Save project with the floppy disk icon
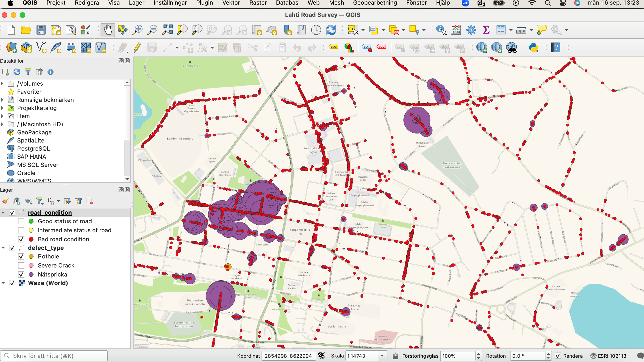Viewport: 644px width, 362px height. pyautogui.click(x=41, y=30)
